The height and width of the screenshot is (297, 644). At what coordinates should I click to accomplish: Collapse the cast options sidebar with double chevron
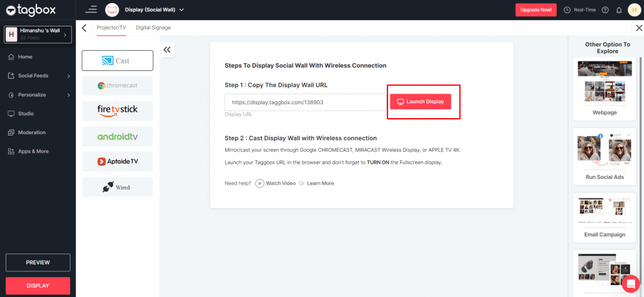pos(167,50)
